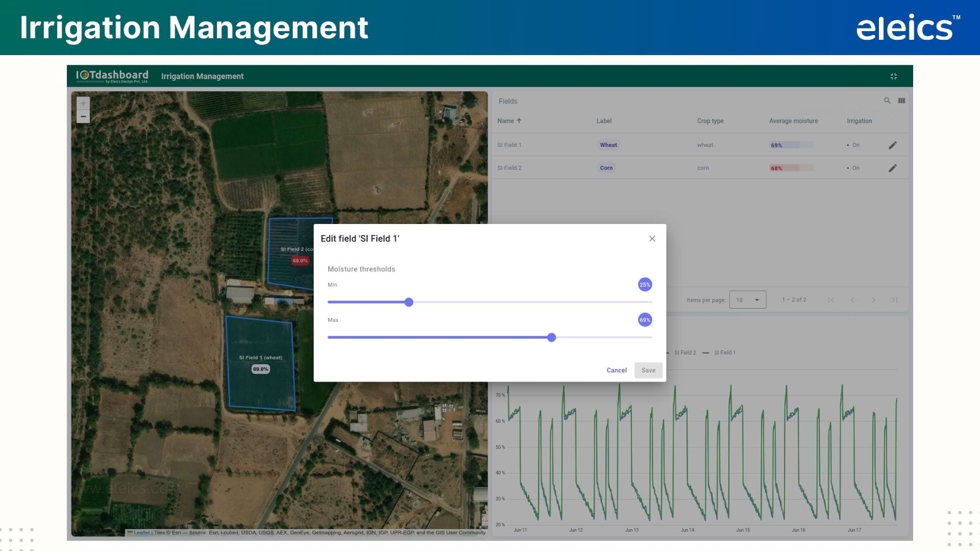Go to last page of Fields
The width and height of the screenshot is (980, 551).
pyautogui.click(x=894, y=300)
